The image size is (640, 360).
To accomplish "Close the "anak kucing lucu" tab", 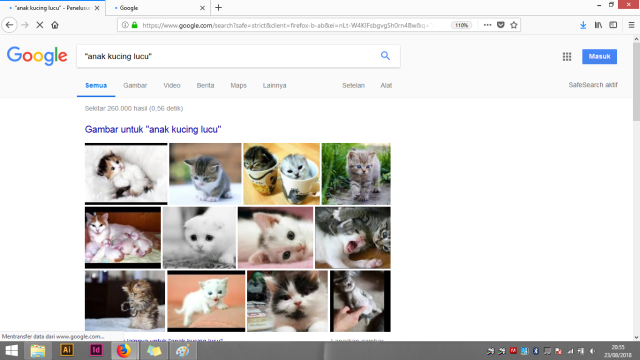I will (97, 8).
